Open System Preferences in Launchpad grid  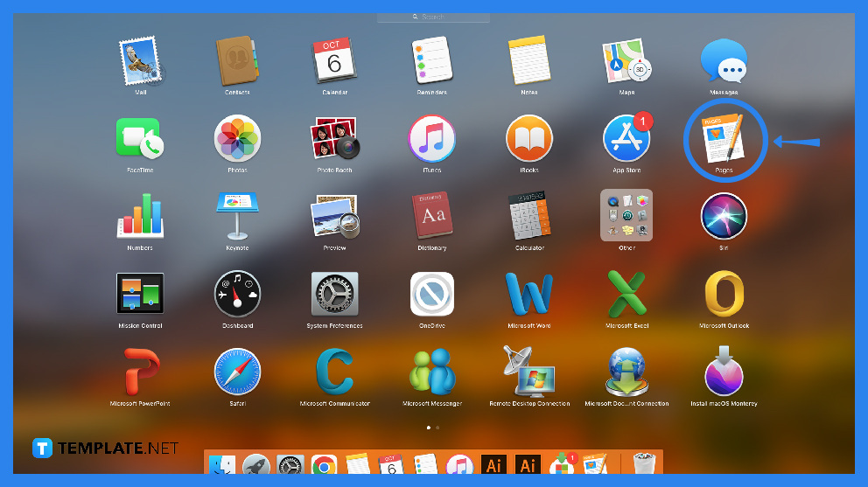(x=334, y=294)
